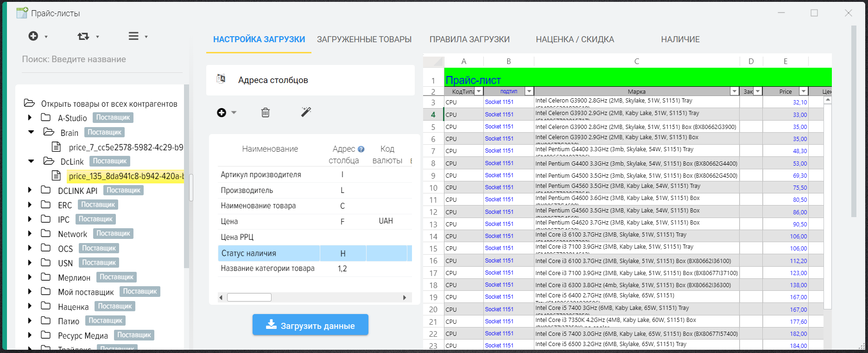The width and height of the screenshot is (868, 353).
Task: Click the horizontal scrollbar under column table
Action: (x=249, y=297)
